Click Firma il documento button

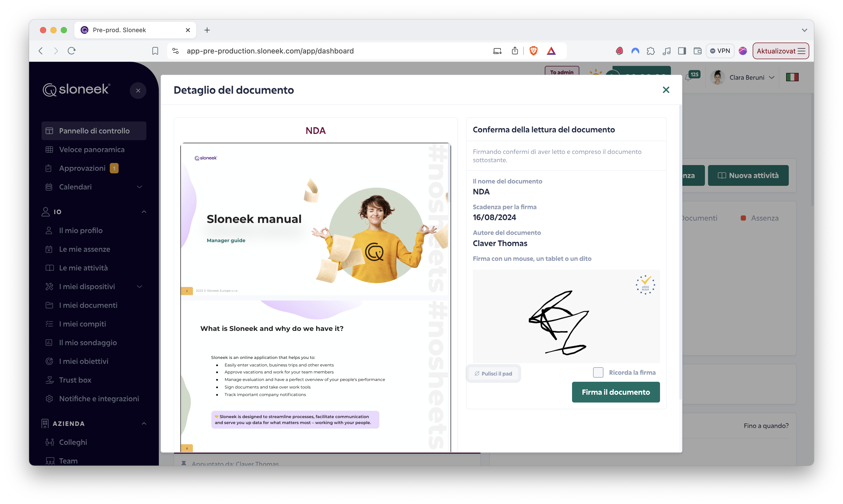coord(615,392)
